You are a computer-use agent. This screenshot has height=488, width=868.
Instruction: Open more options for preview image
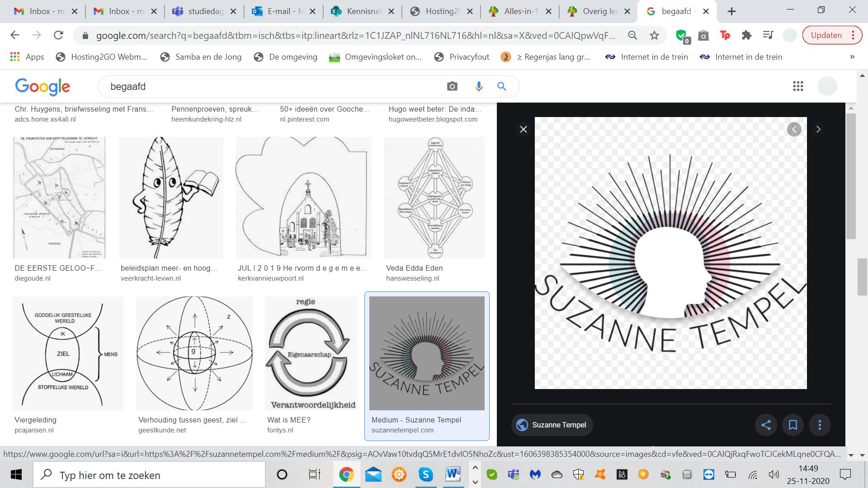820,425
